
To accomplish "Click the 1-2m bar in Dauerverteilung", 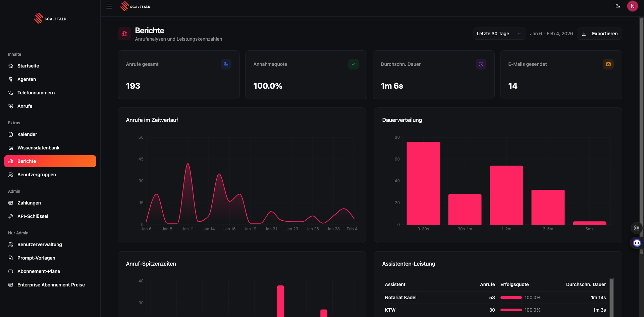I will 506,195.
